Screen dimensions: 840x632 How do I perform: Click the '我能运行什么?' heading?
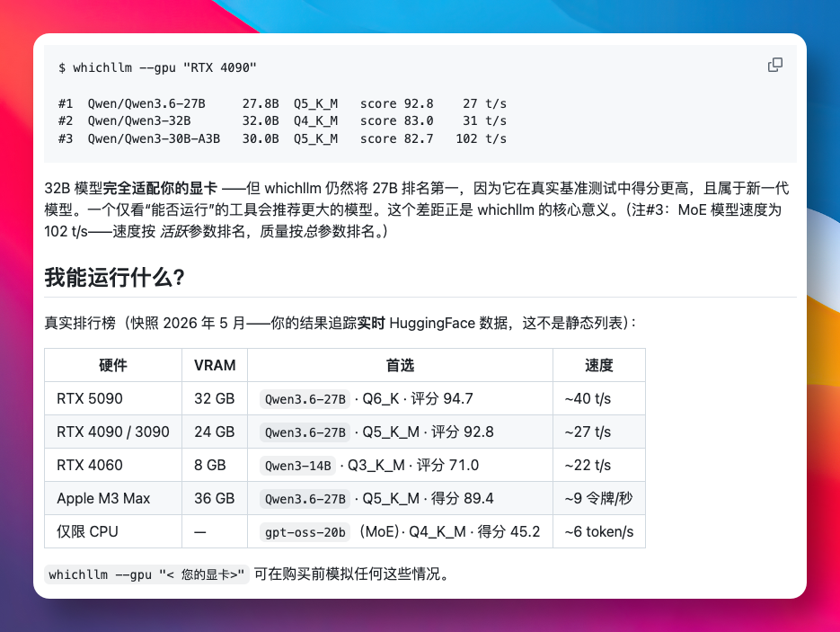tap(115, 278)
